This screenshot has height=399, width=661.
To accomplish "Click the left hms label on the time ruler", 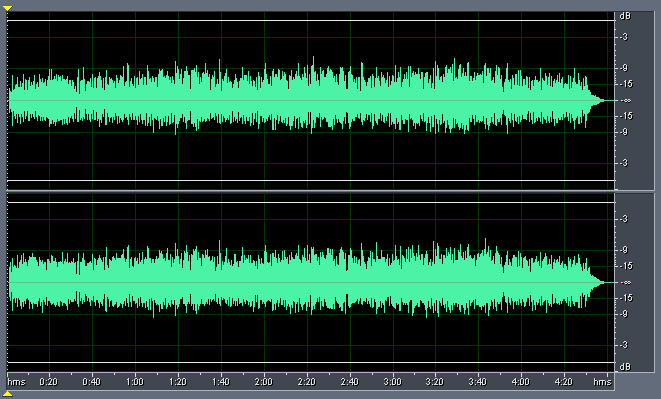I will pyautogui.click(x=17, y=382).
